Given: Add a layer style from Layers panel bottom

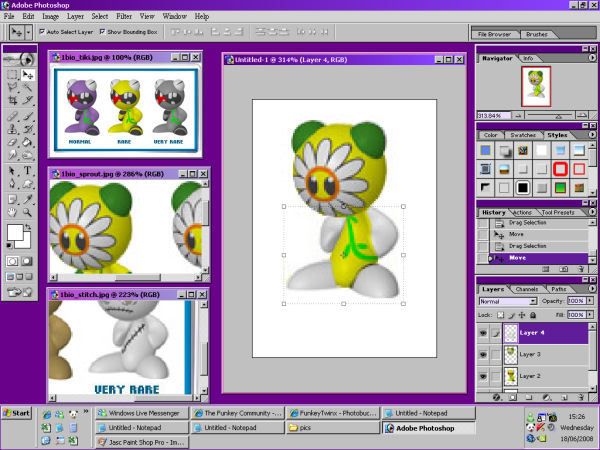Looking at the screenshot, I should point(496,398).
